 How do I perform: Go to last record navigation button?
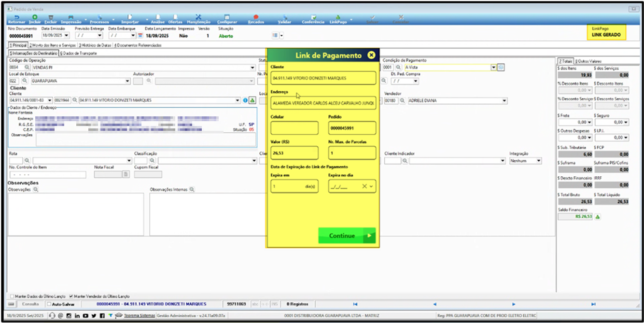coord(593,304)
